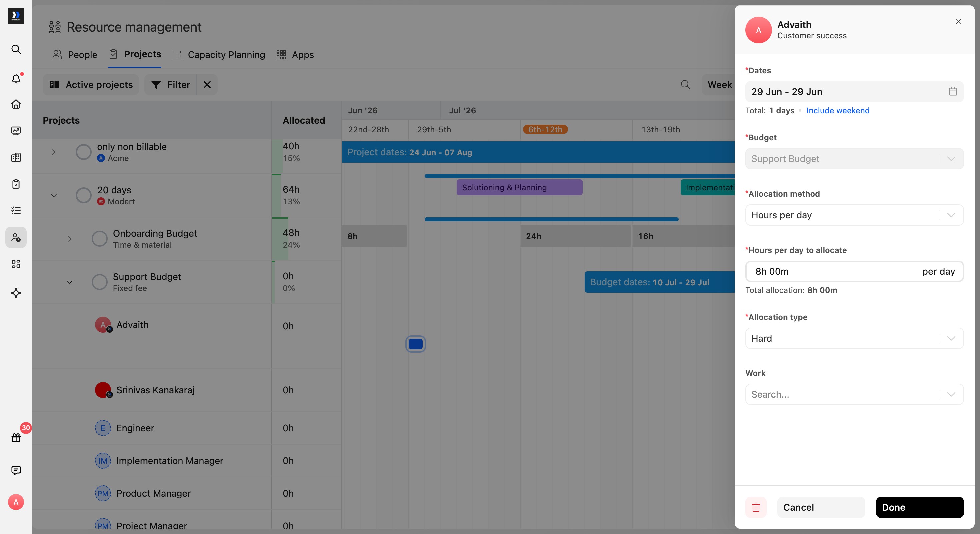Open search in the left sidebar

16,49
